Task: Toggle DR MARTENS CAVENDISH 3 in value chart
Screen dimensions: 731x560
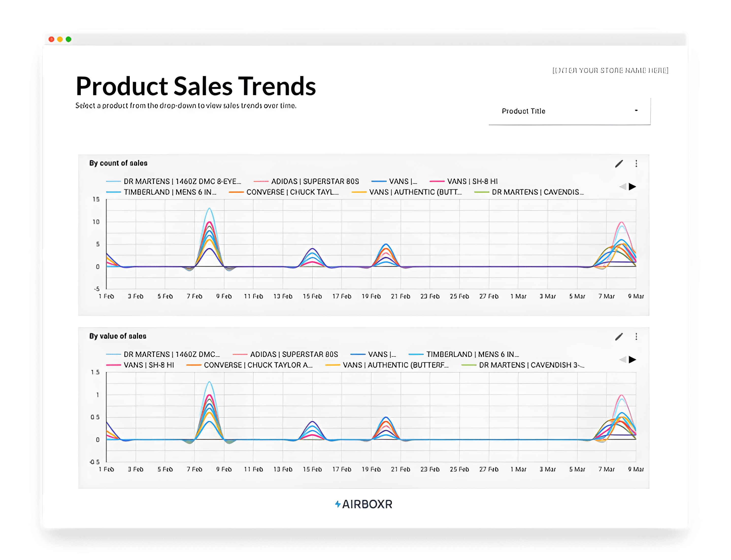Action: click(523, 365)
